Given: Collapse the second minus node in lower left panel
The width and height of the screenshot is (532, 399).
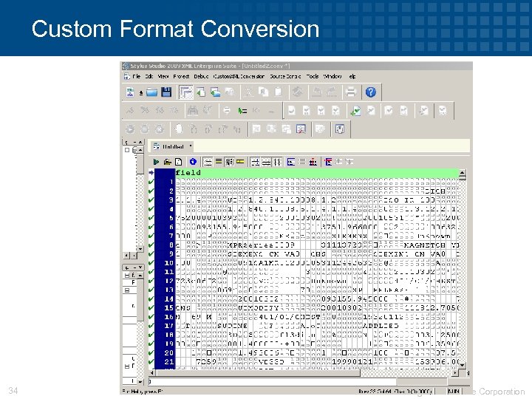Looking at the screenshot, I should pos(127,290).
